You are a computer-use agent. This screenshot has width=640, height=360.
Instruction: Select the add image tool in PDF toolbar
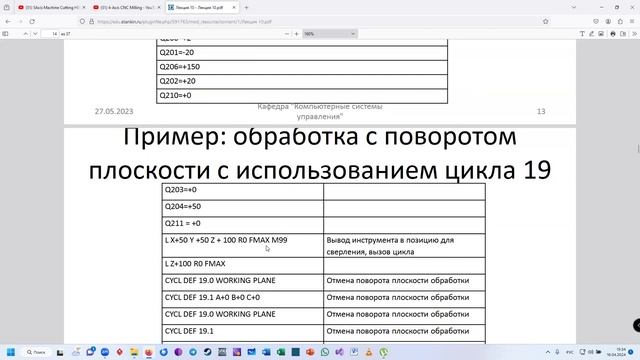tap(601, 34)
